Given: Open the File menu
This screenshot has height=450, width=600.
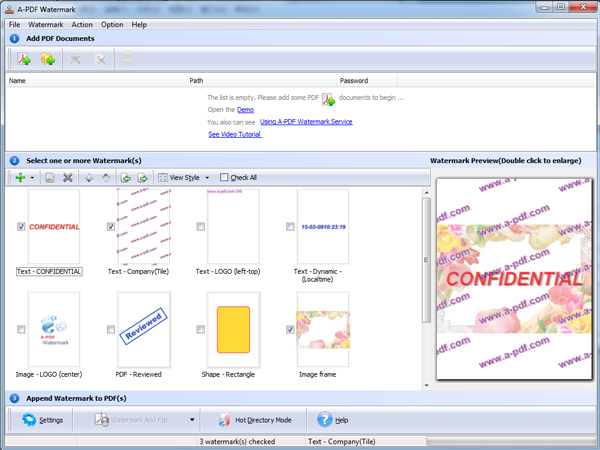Looking at the screenshot, I should click(x=15, y=24).
